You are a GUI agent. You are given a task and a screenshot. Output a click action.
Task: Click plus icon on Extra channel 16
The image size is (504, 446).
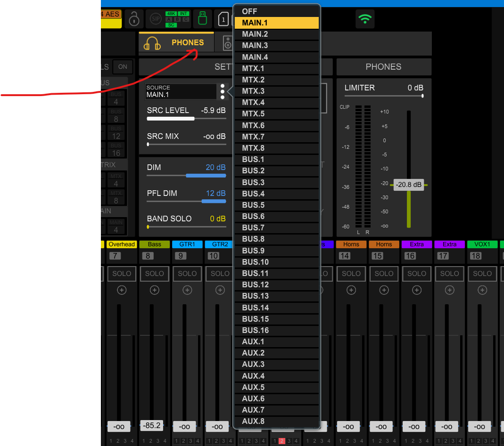[x=417, y=290]
